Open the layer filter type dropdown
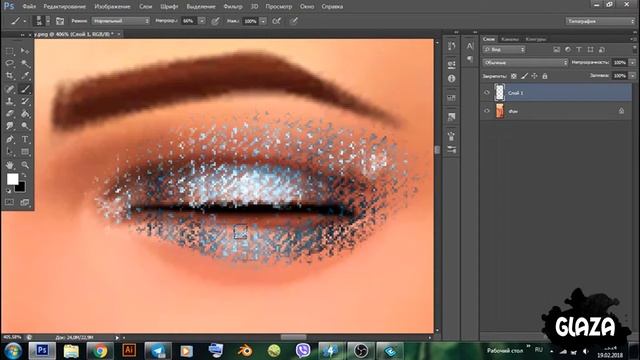Screen dimensions: 640x360 [504, 49]
